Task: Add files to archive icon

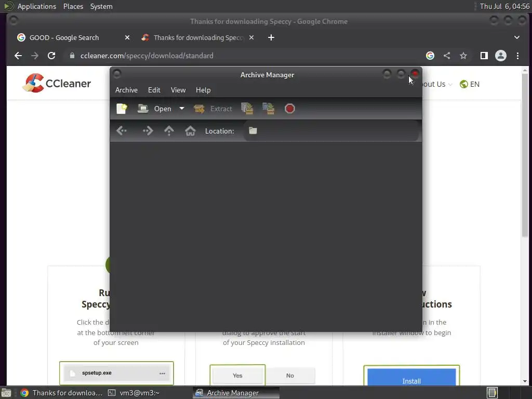Action: click(x=247, y=109)
